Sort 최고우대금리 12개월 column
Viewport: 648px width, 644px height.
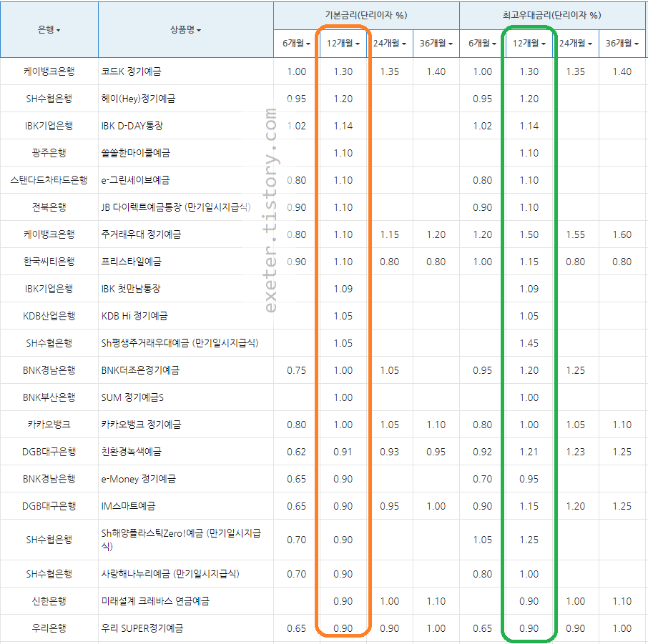tap(529, 43)
